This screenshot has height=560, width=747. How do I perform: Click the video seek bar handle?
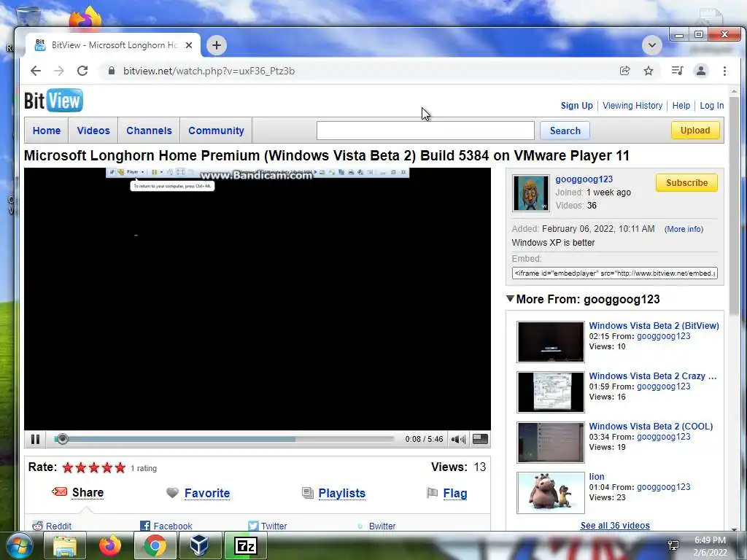coord(62,439)
